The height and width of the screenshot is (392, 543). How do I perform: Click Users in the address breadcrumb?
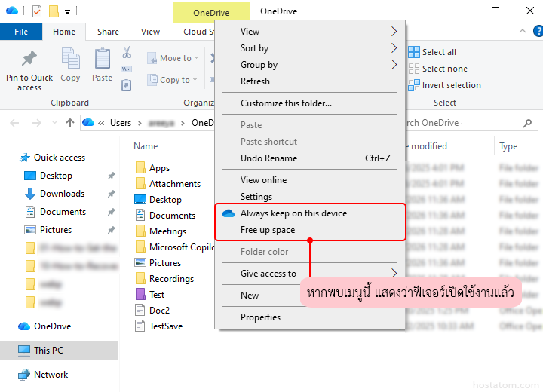[121, 123]
